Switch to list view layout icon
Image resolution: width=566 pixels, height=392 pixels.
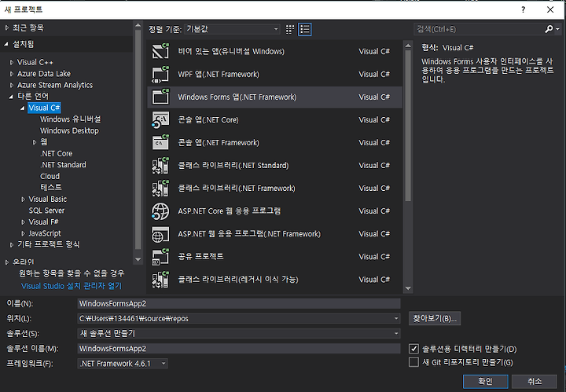[305, 30]
